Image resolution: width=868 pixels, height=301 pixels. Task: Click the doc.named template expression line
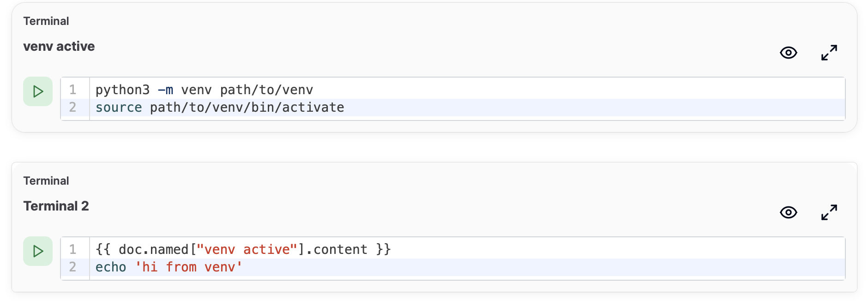[x=467, y=249]
